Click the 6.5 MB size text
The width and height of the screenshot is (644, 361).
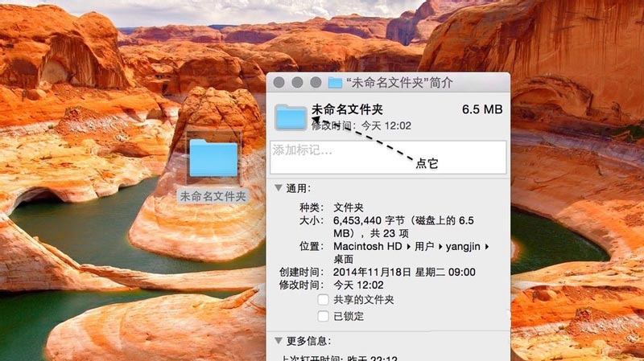[x=482, y=109]
